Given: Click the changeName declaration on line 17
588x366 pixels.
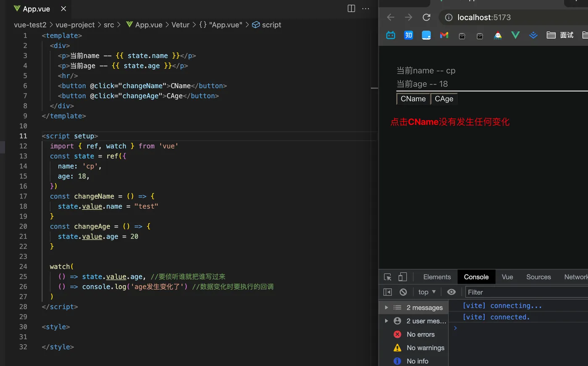Looking at the screenshot, I should (94, 196).
